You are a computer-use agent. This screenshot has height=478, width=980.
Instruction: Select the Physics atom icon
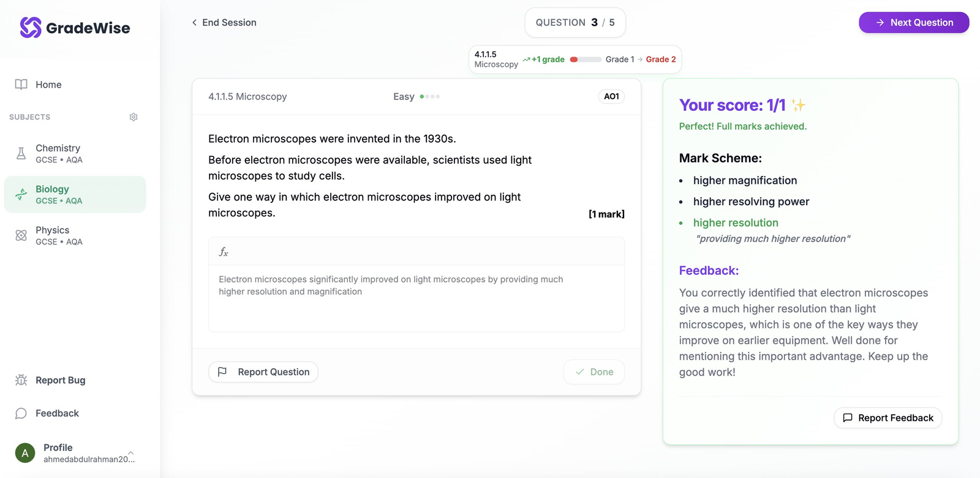[20, 235]
